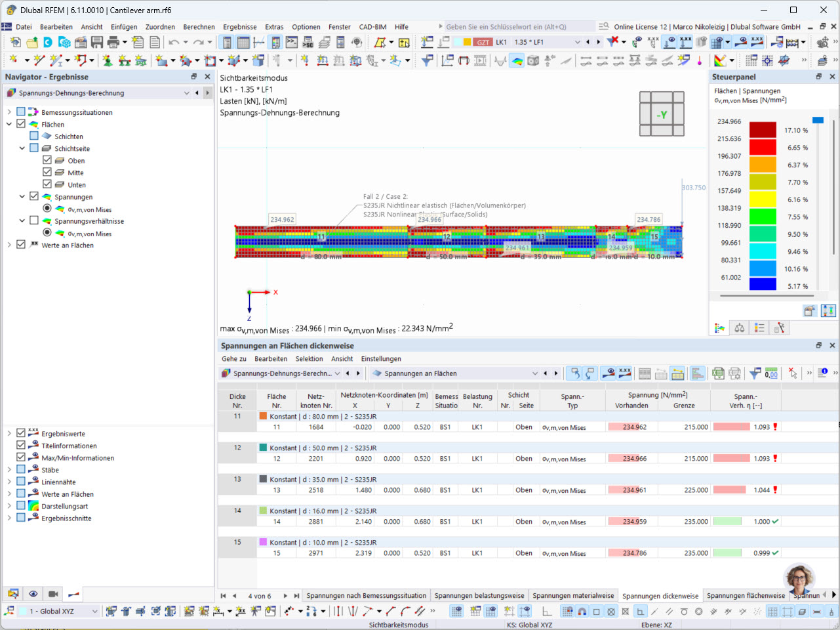
Task: Collapse the Flächen tree node
Action: click(9, 124)
